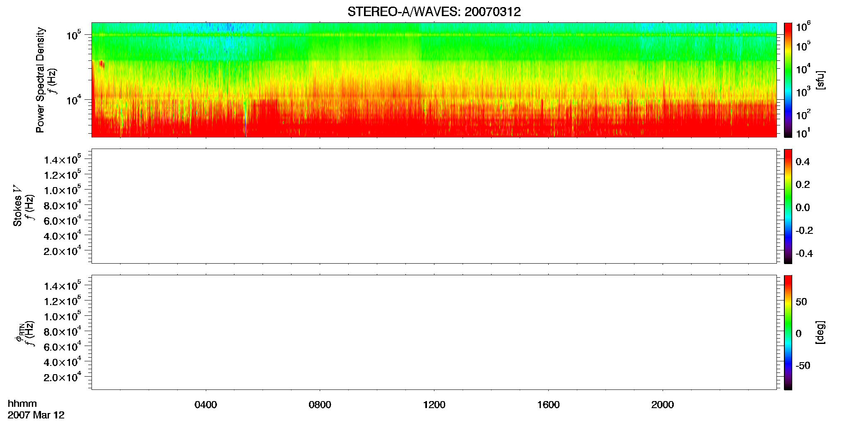
Task: Select the degrees colorbar of the phi panel
Action: [x=788, y=332]
